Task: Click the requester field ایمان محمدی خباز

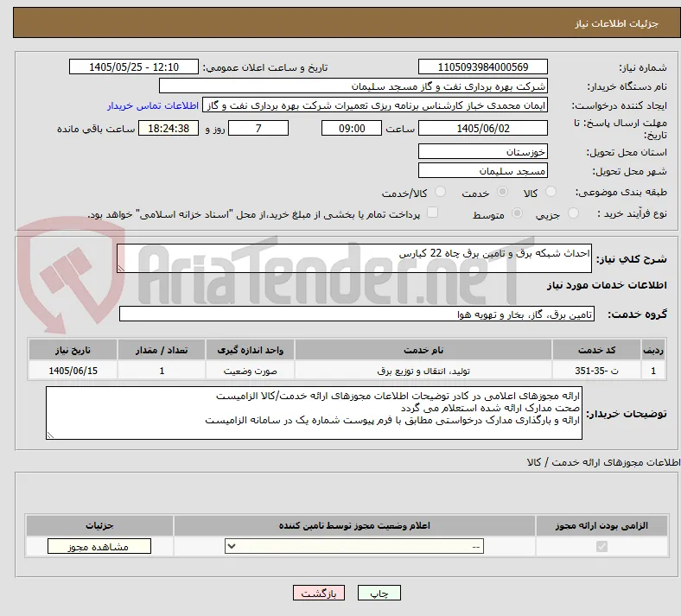Action: (375, 105)
